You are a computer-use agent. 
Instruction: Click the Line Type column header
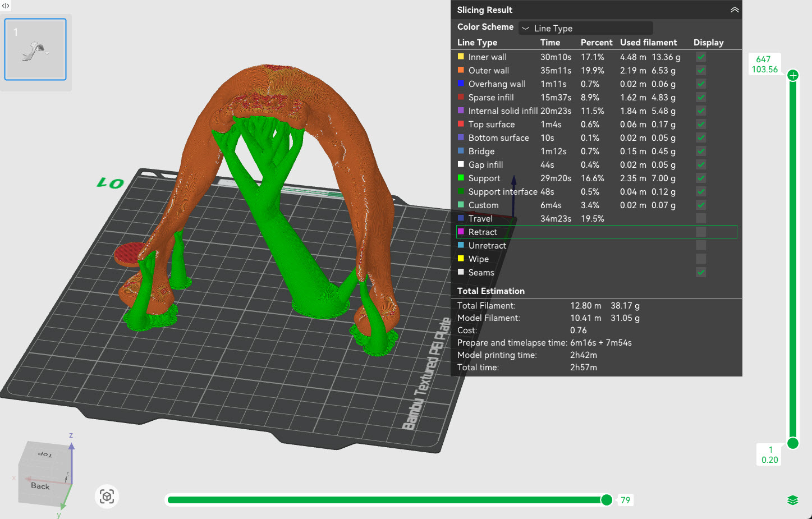477,43
